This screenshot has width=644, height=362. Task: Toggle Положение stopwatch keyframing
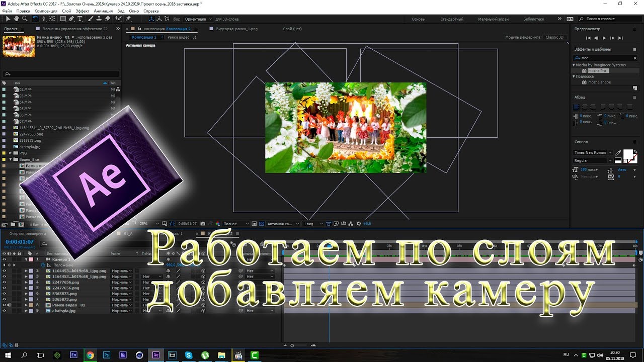(x=43, y=265)
